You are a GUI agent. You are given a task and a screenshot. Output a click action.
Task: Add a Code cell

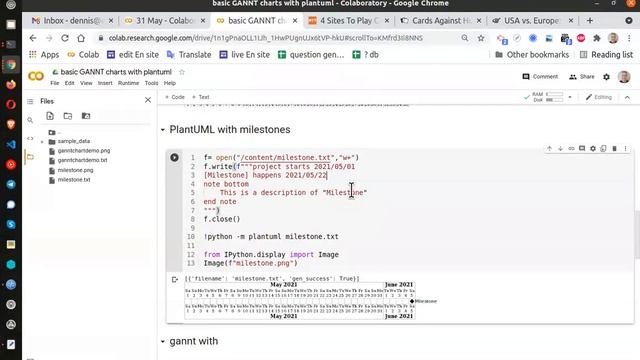click(175, 97)
